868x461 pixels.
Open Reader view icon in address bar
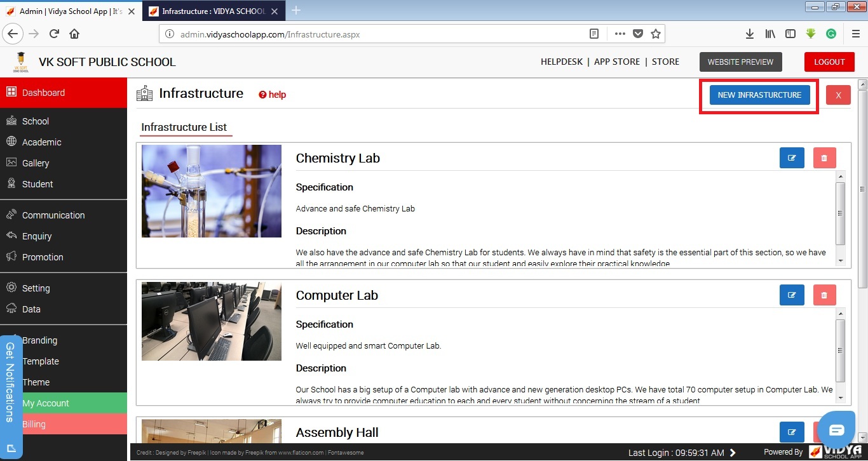click(594, 34)
